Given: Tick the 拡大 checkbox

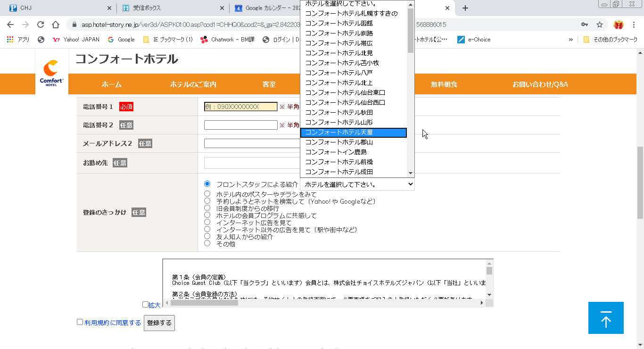Looking at the screenshot, I should 146,305.
